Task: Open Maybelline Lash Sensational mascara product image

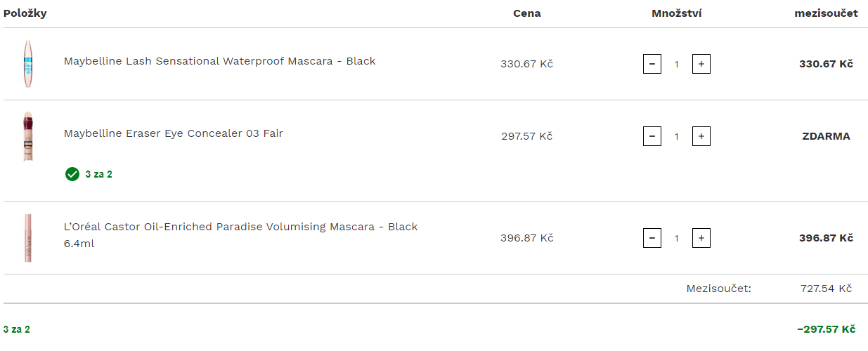Action: tap(28, 64)
